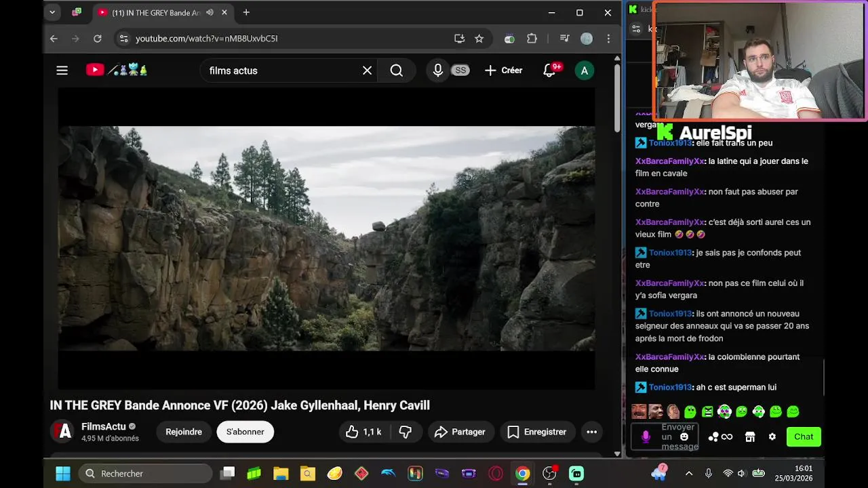Screen dimensions: 868x488
Task: Open Opera browser from taskbar
Action: pyautogui.click(x=496, y=473)
